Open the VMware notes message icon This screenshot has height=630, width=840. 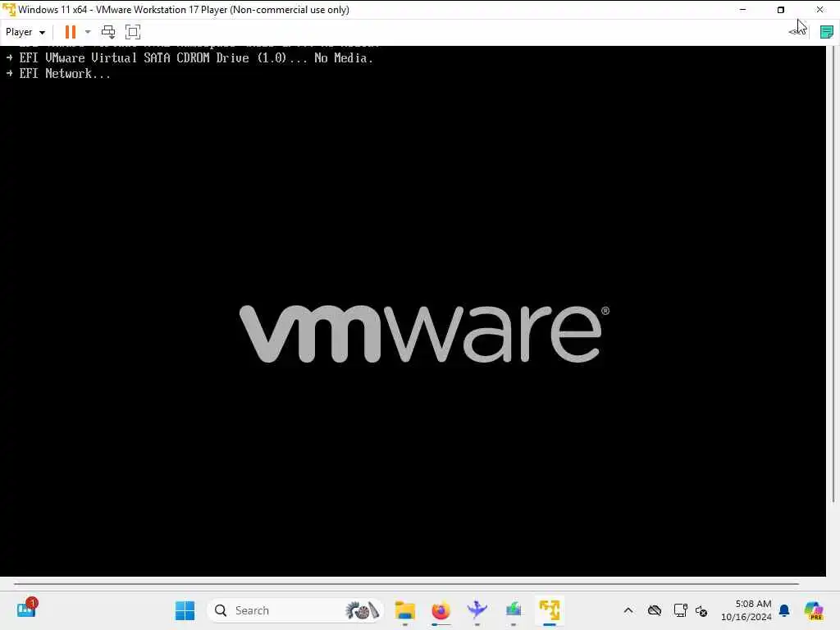click(827, 32)
